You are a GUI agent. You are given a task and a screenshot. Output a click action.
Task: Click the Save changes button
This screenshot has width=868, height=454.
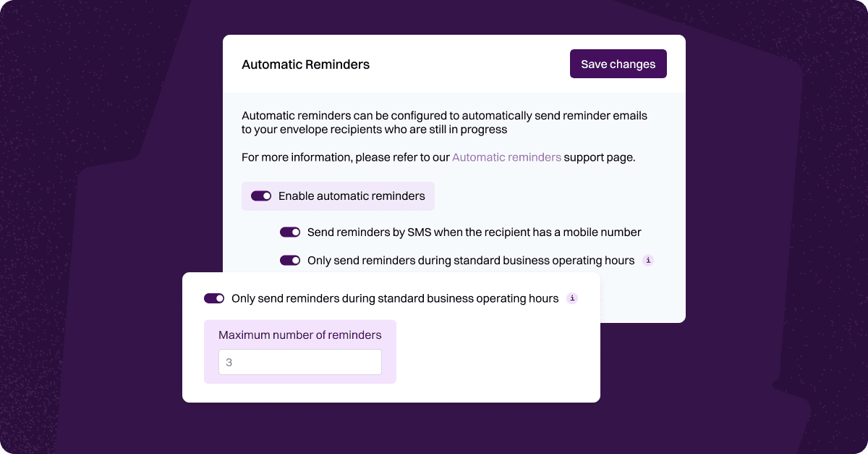(x=618, y=64)
